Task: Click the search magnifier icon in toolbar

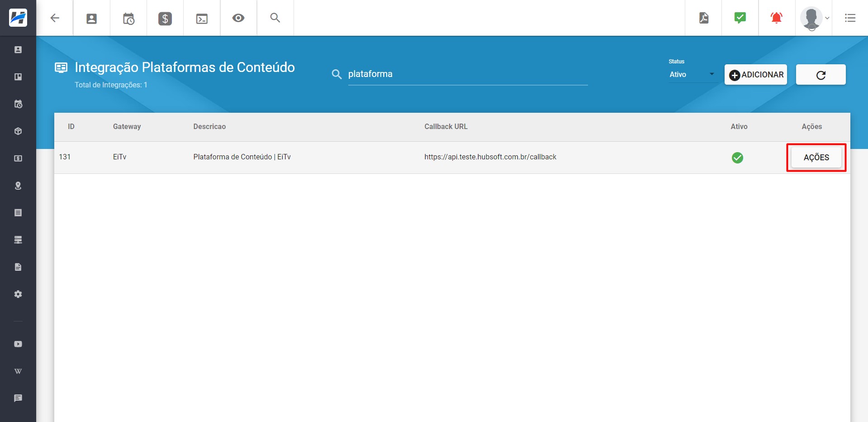Action: pyautogui.click(x=275, y=18)
